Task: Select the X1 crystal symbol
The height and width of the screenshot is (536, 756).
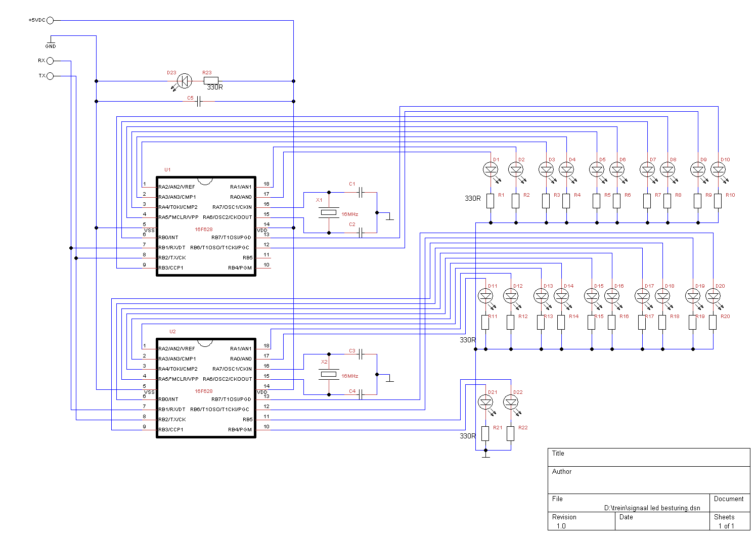Action: [x=329, y=213]
